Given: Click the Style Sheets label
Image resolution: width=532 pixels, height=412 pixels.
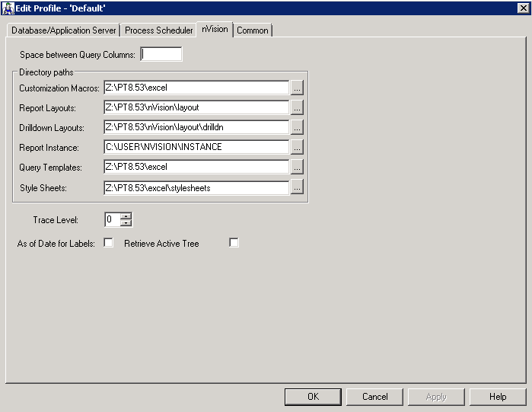Looking at the screenshot, I should [x=43, y=187].
